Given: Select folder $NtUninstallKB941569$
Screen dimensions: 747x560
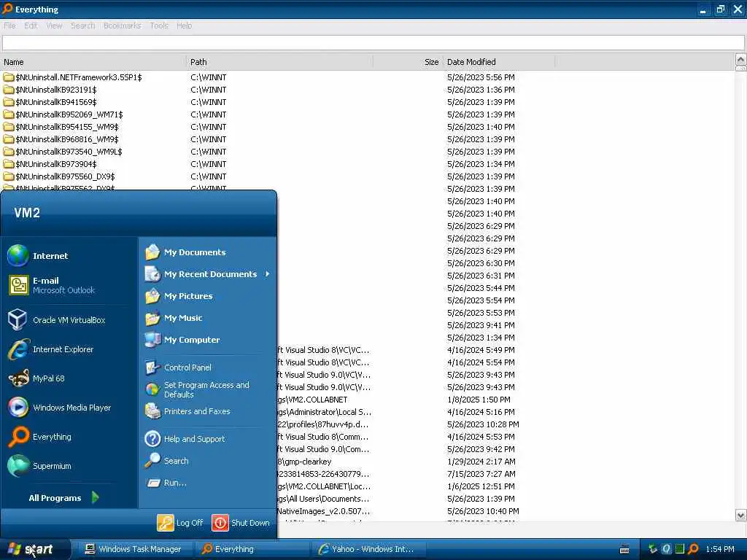Looking at the screenshot, I should (56, 102).
